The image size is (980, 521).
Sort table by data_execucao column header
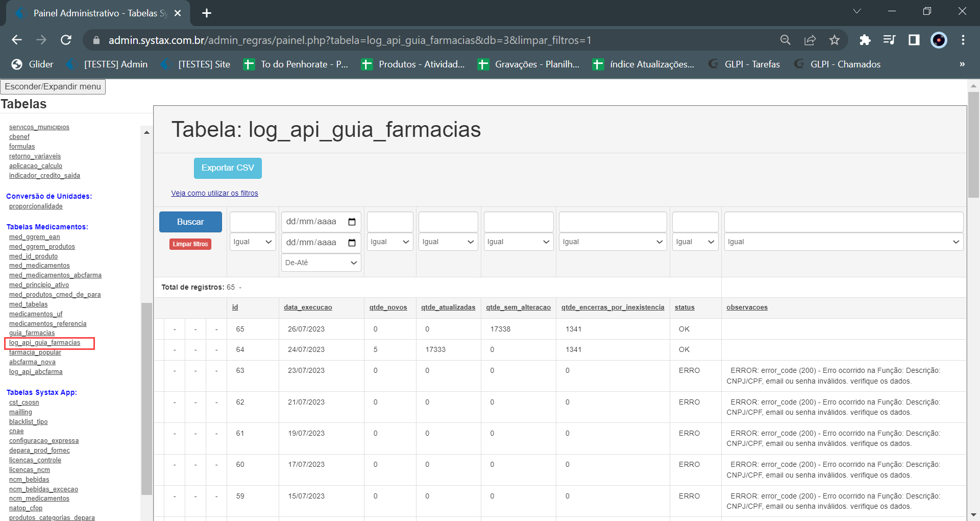(308, 307)
